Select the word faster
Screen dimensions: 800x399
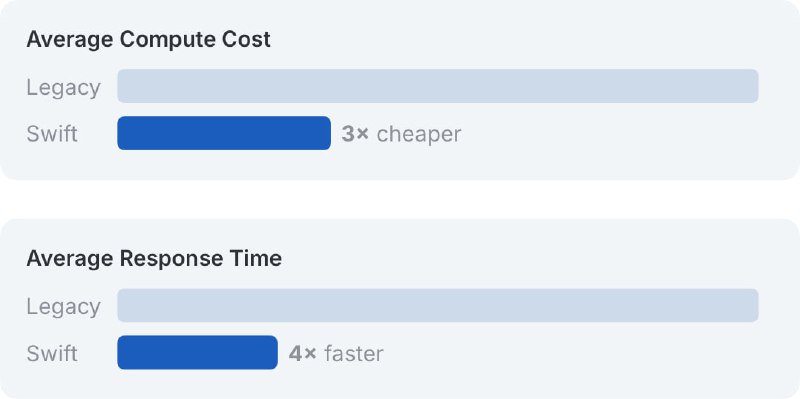click(354, 354)
